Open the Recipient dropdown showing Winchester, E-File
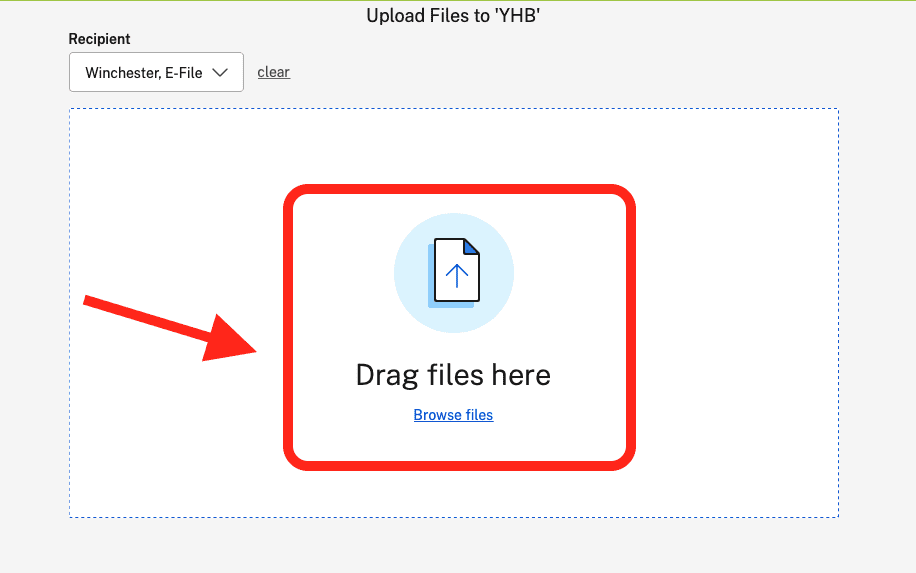 156,72
